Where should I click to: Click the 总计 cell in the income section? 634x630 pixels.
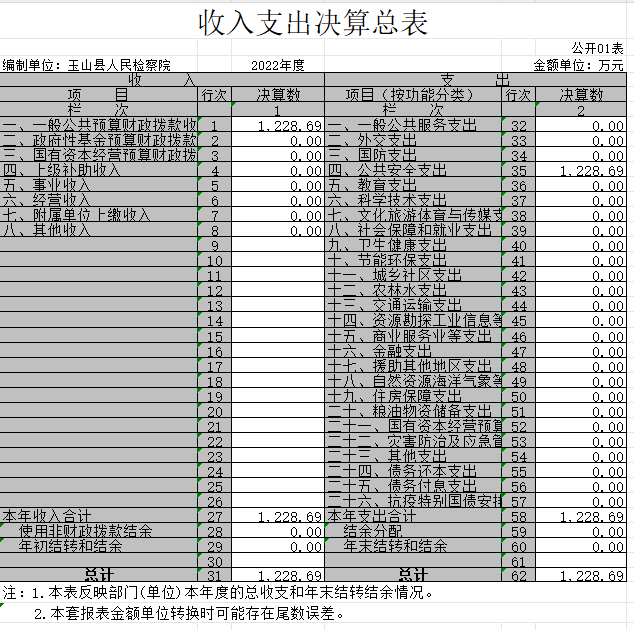(99, 575)
